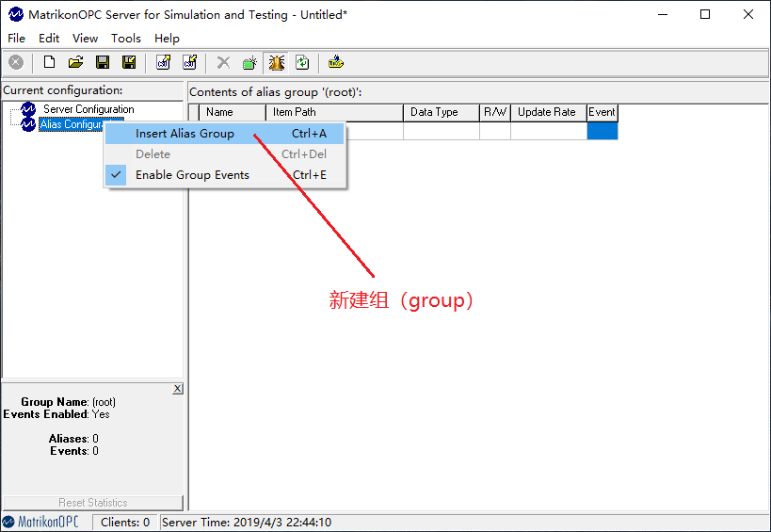Image resolution: width=771 pixels, height=532 pixels.
Task: Click the greyed Delete context menu entry
Action: (x=224, y=154)
